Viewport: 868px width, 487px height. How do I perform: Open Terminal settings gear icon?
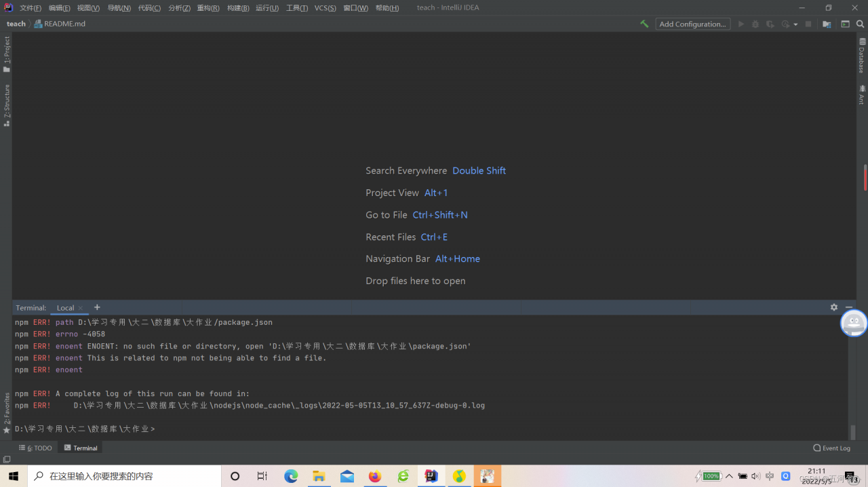click(834, 307)
